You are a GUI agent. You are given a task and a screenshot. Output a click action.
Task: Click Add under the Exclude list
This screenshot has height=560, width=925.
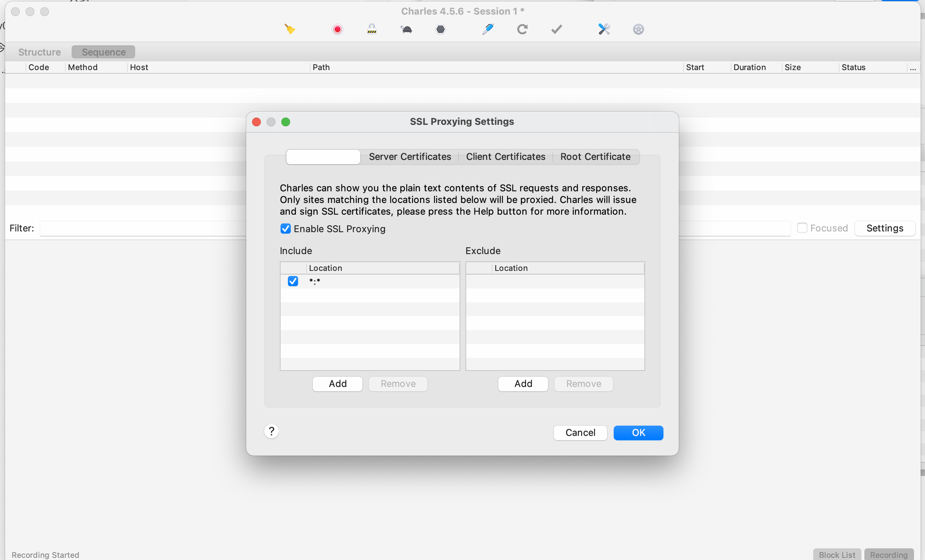click(x=523, y=384)
